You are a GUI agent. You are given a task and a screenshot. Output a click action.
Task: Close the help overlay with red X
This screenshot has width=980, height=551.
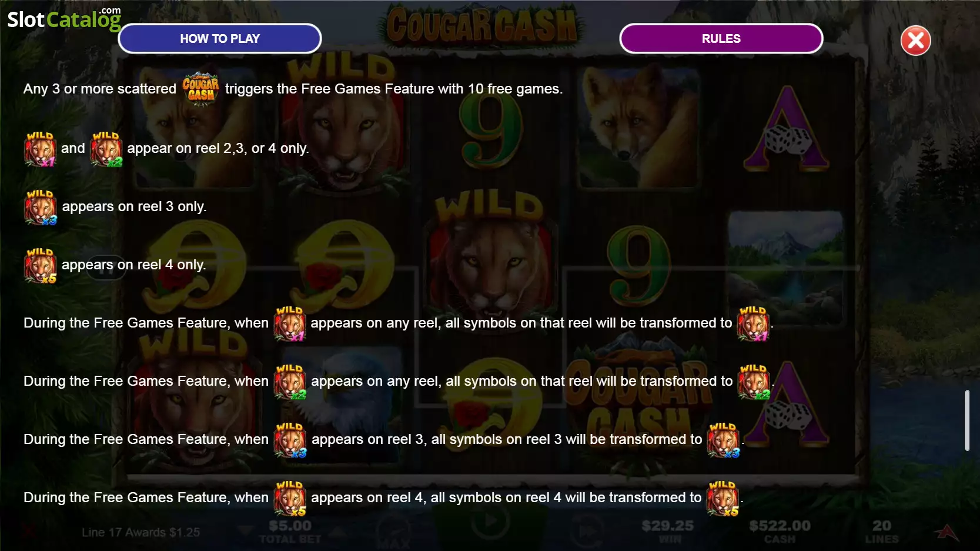pos(915,41)
